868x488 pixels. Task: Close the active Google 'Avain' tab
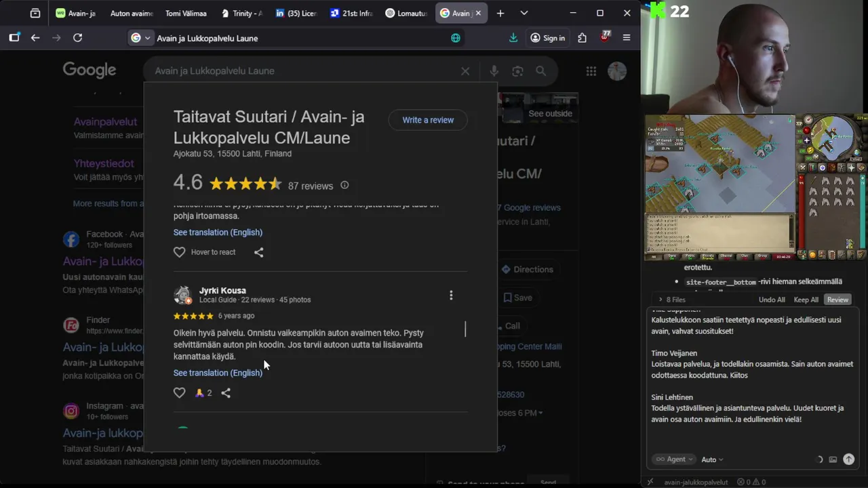[478, 13]
